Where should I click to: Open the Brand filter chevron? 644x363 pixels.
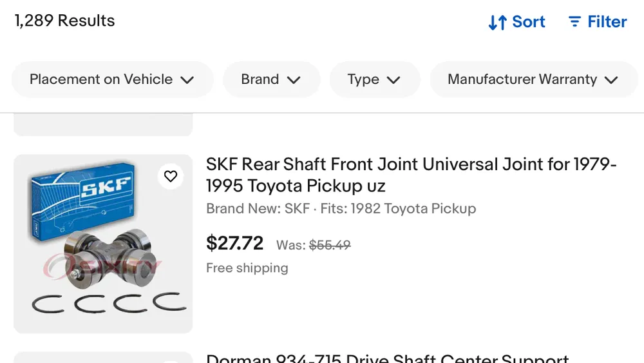coord(294,80)
